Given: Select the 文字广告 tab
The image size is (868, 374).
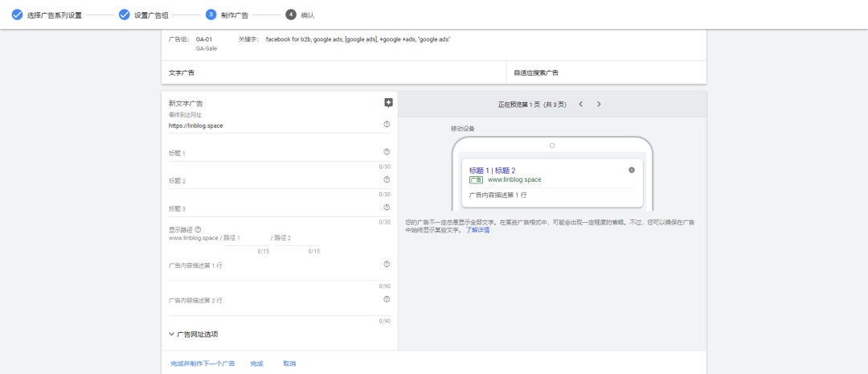Looking at the screenshot, I should [334, 72].
